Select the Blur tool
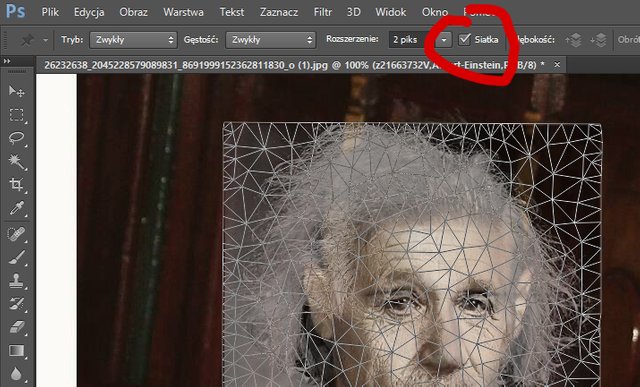The height and width of the screenshot is (387, 640). (16, 374)
